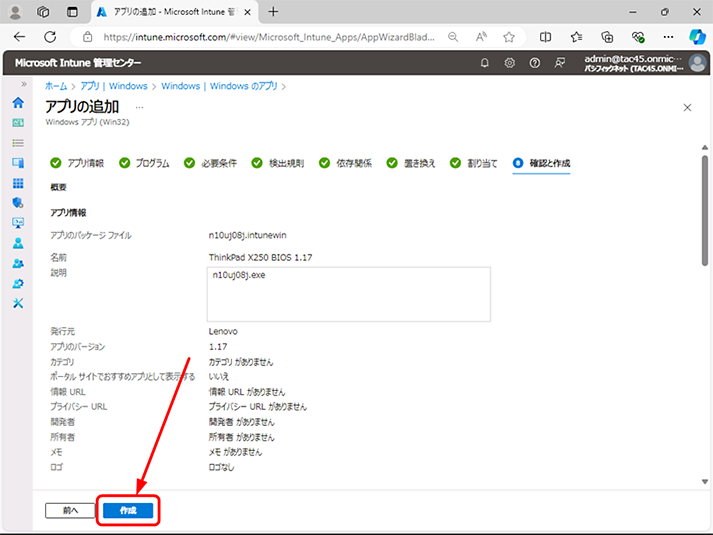The width and height of the screenshot is (713, 535).
Task: Open the Dashboard icon in the sidebar
Action: (18, 123)
